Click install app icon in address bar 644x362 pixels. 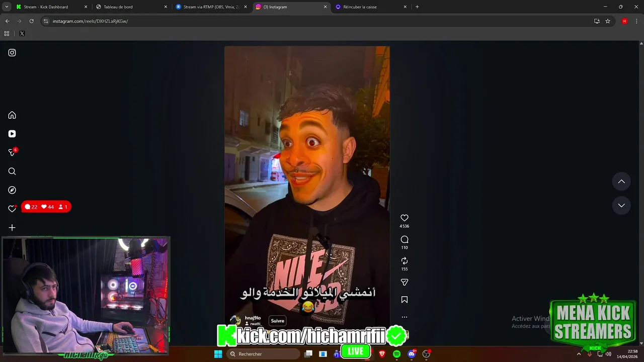597,21
